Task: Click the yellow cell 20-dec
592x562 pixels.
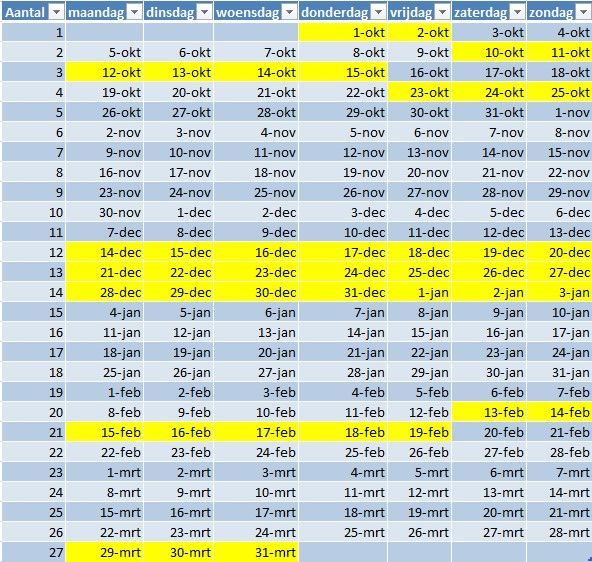Action: pyautogui.click(x=559, y=253)
